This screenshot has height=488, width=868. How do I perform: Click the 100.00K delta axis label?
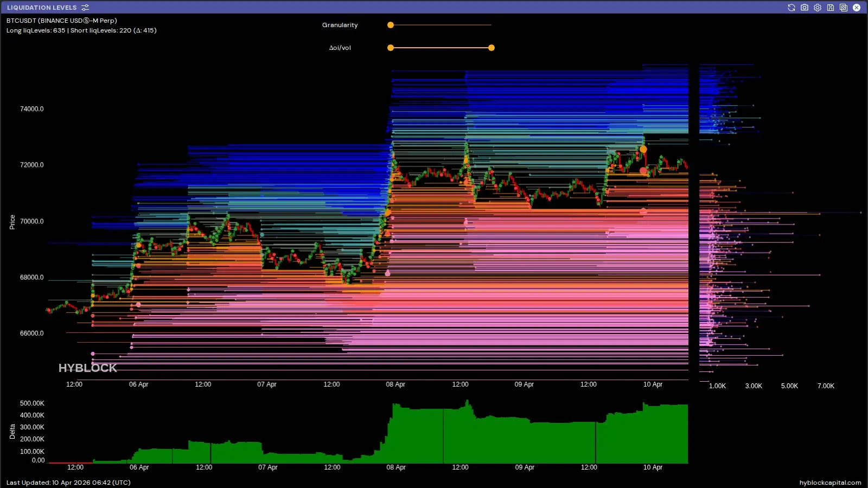[x=32, y=452]
